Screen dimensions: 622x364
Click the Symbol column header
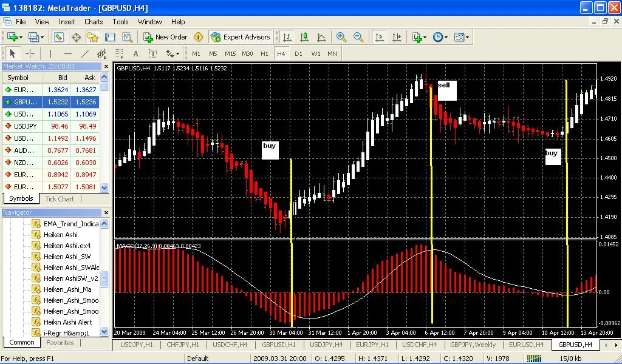(x=22, y=78)
